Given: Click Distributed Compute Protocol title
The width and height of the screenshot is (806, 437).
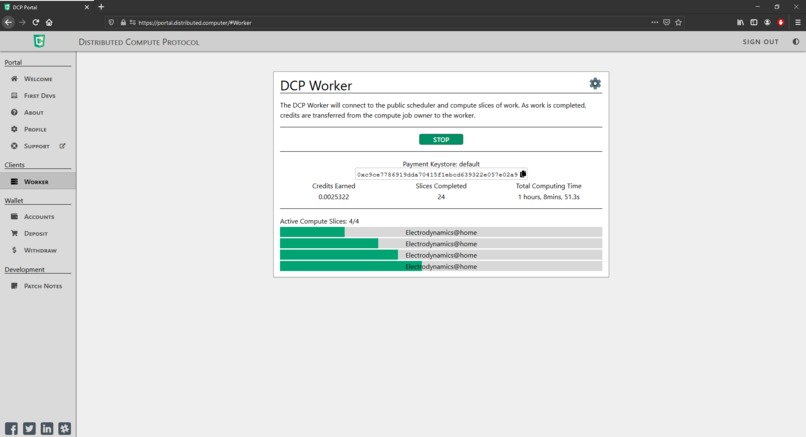Looking at the screenshot, I should click(139, 42).
